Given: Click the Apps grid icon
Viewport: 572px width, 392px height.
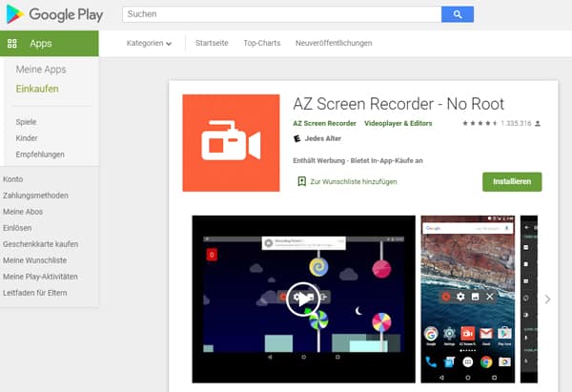Looking at the screenshot, I should point(12,44).
